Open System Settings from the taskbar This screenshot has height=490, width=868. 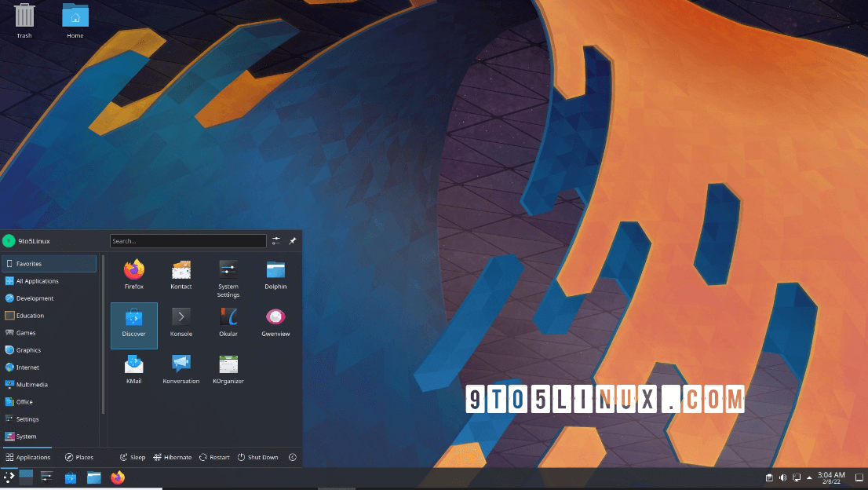[47, 477]
